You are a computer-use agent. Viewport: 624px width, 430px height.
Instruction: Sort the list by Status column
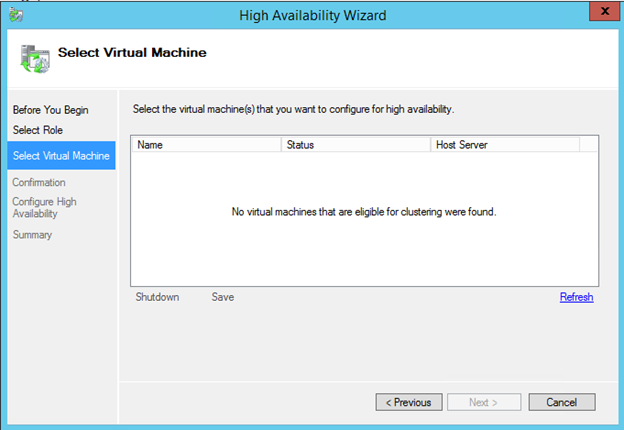coord(356,145)
